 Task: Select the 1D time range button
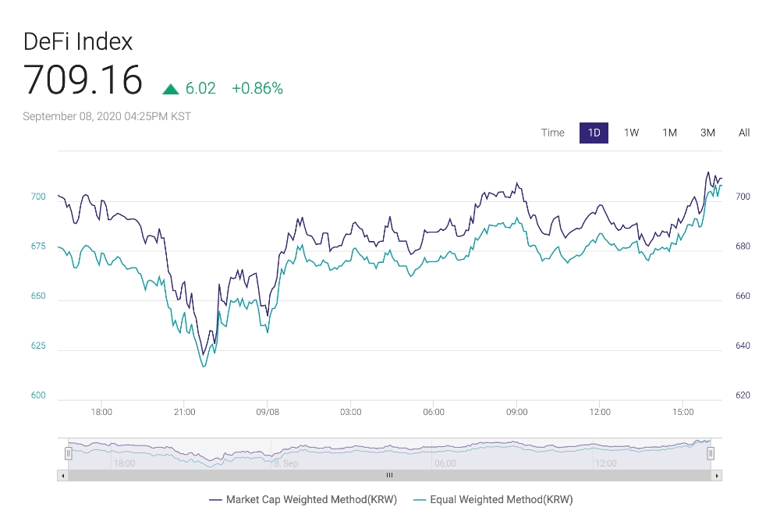594,133
